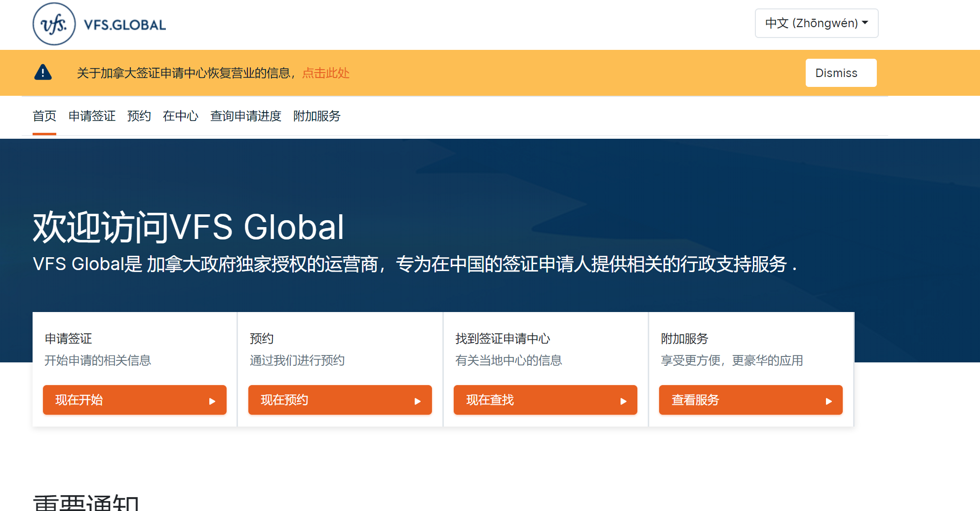Click arrow icon on 现在预约 button
This screenshot has height=511, width=980.
[x=417, y=401]
